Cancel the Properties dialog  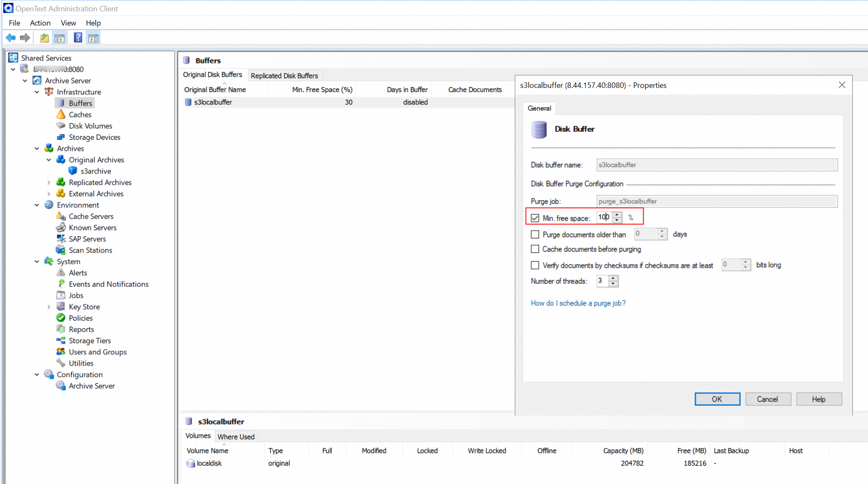(x=768, y=399)
